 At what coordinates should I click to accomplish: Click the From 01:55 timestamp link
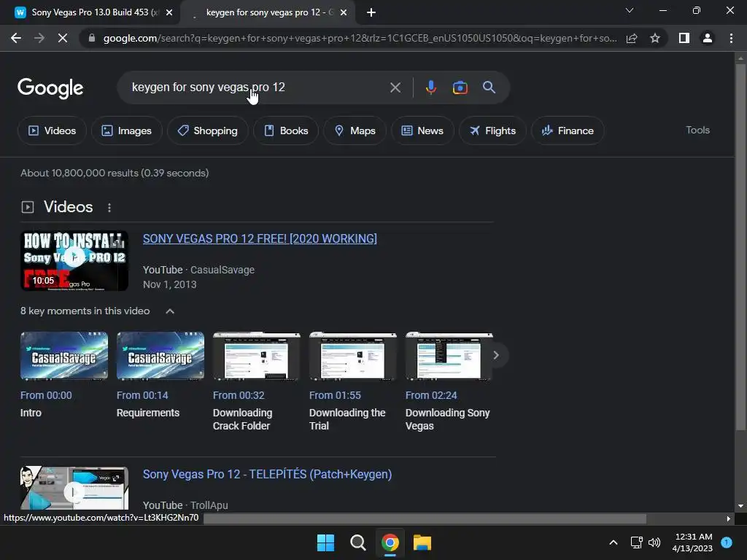[335, 395]
